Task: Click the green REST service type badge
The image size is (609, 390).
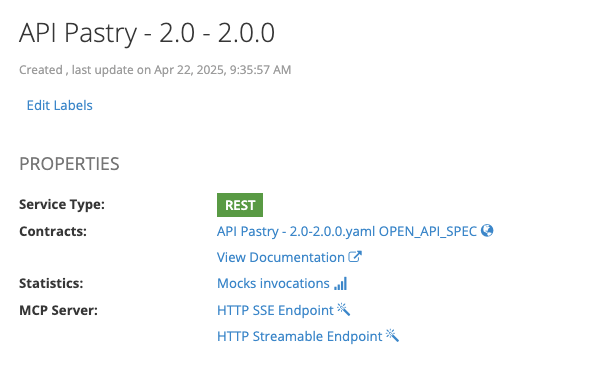Action: 240,205
